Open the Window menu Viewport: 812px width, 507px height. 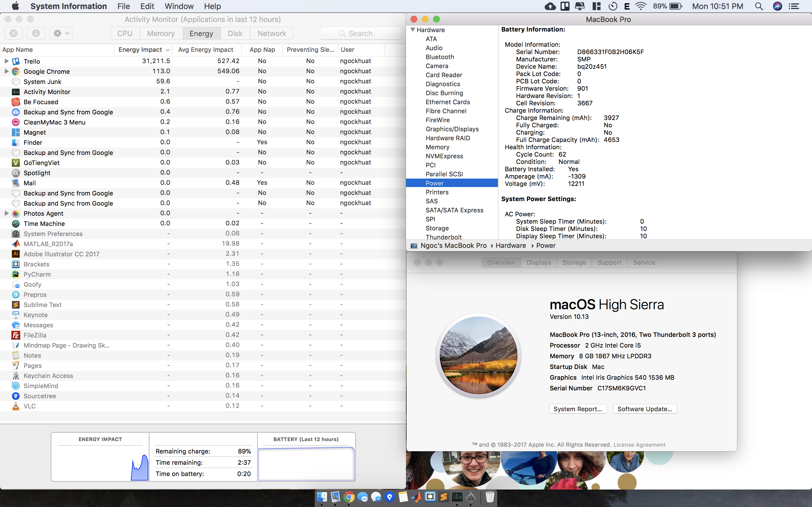tap(179, 6)
